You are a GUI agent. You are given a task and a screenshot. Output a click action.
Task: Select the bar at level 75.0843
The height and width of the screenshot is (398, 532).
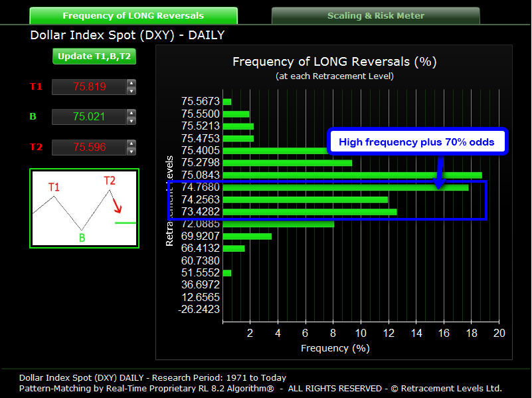[352, 175]
